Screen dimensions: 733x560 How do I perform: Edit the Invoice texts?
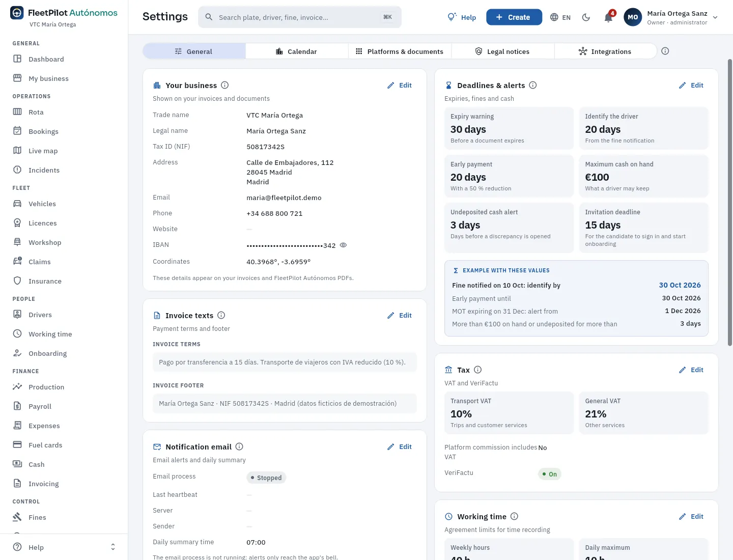(x=400, y=316)
